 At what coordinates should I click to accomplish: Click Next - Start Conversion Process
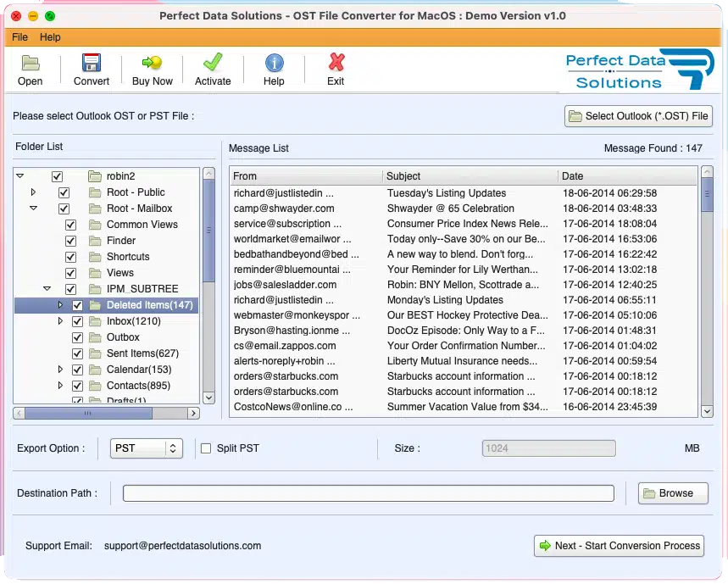[619, 546]
